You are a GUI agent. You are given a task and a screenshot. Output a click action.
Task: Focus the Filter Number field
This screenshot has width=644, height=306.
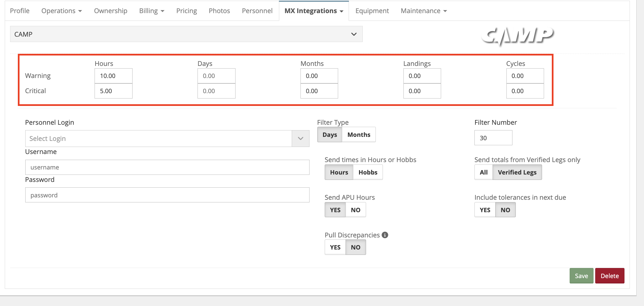493,138
